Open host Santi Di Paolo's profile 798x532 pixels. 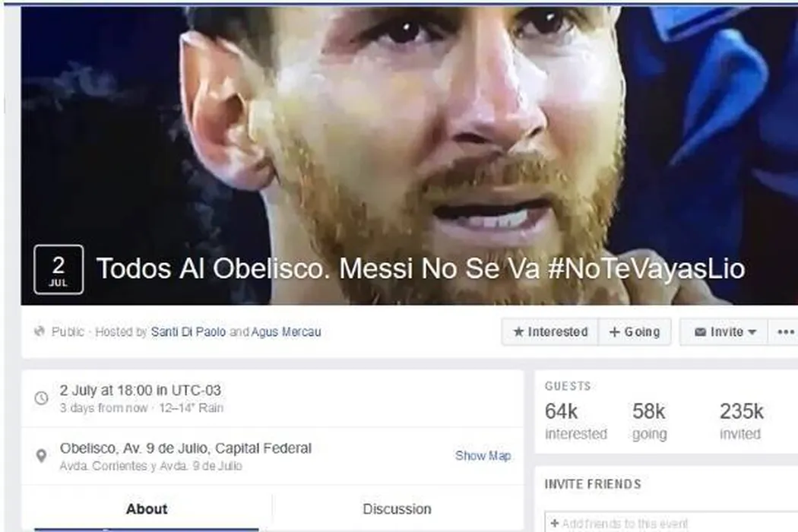coord(188,332)
